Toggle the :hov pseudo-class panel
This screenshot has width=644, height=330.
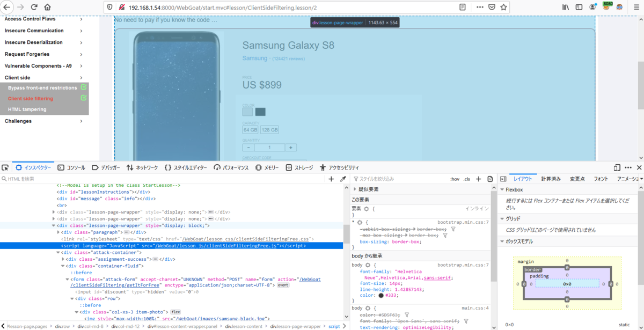click(x=455, y=179)
